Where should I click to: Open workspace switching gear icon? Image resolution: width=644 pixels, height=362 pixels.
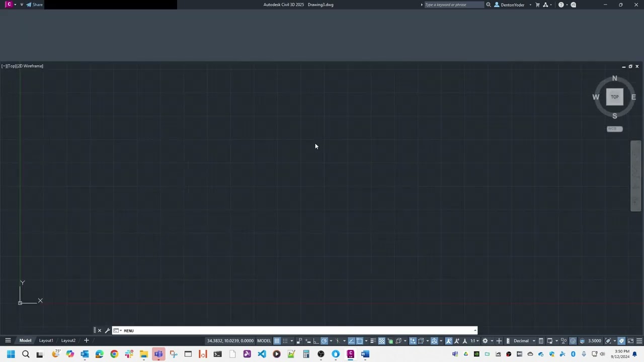point(485,341)
